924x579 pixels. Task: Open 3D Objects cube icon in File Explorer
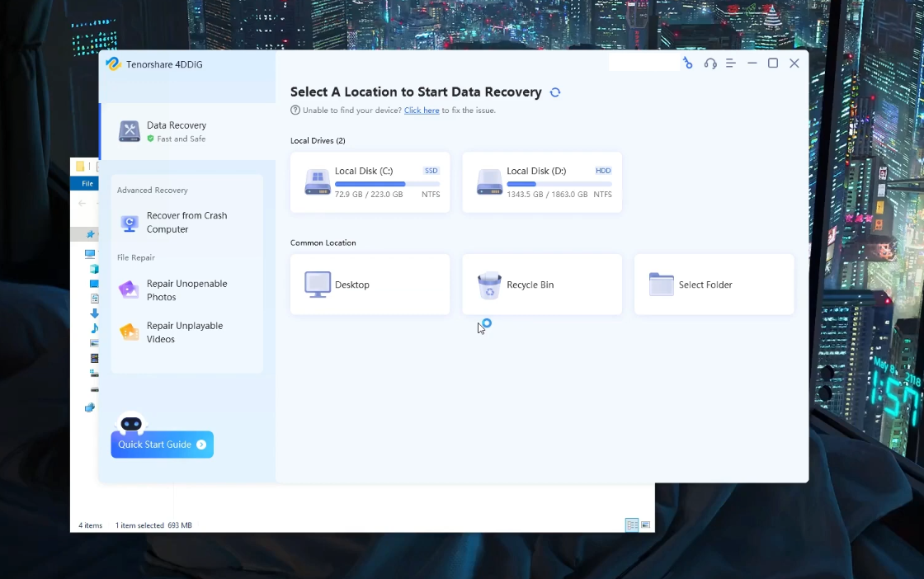click(94, 269)
